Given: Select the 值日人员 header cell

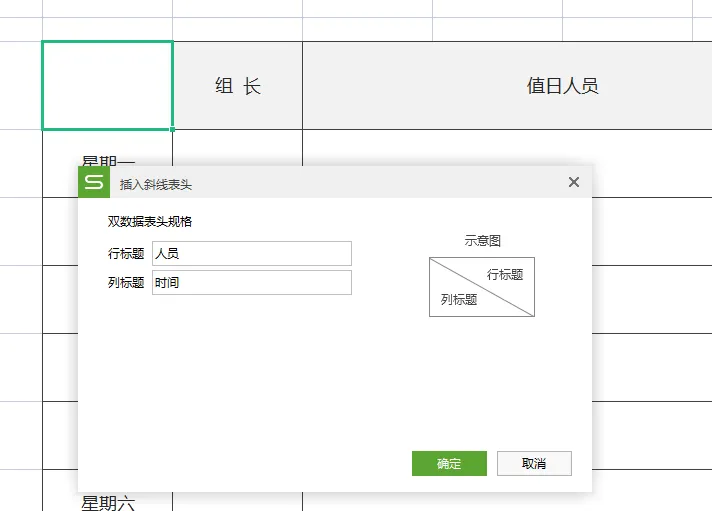Looking at the screenshot, I should point(562,86).
